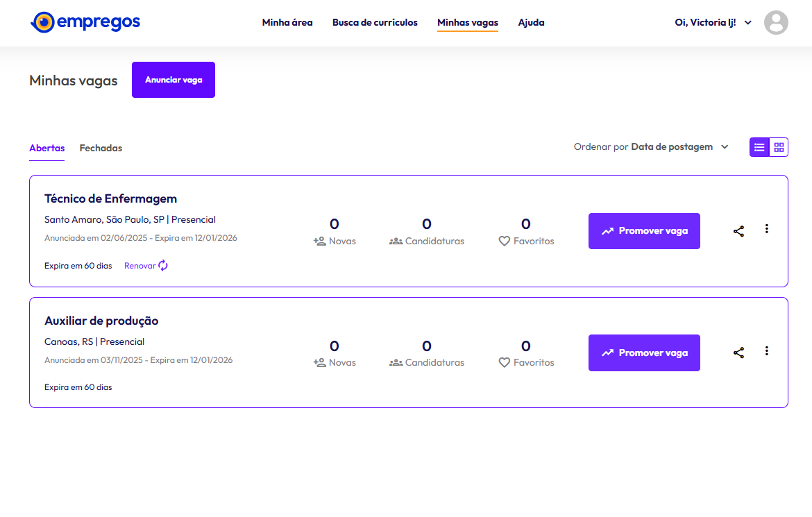The width and height of the screenshot is (812, 517).
Task: Open the Ajuda menu item
Action: (531, 23)
